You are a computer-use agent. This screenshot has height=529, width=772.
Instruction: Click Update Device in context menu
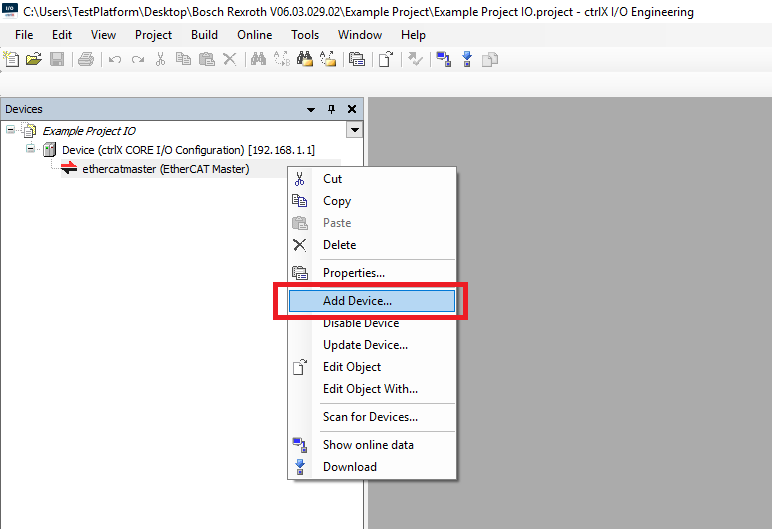click(365, 345)
